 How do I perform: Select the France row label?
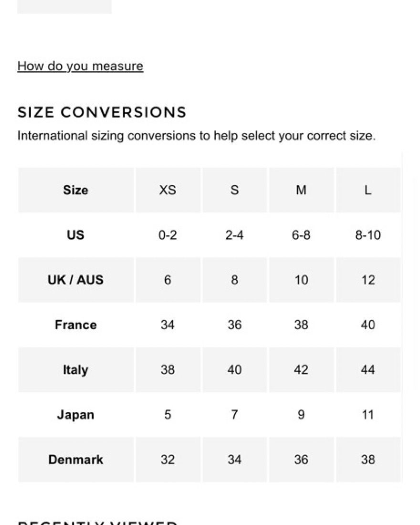click(x=75, y=325)
